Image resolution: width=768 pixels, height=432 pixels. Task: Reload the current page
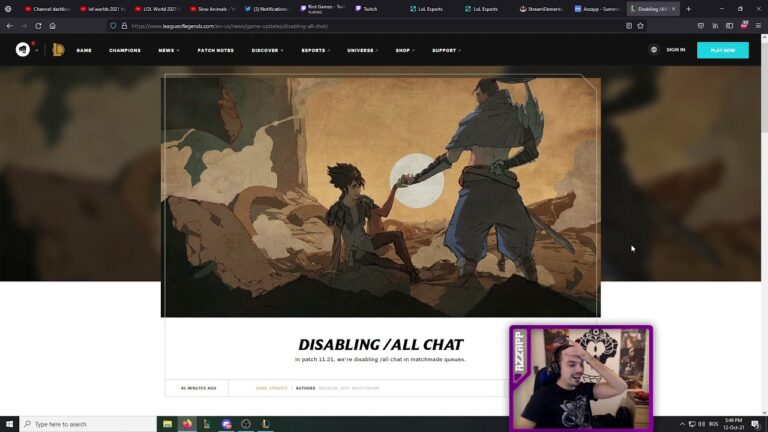38,26
